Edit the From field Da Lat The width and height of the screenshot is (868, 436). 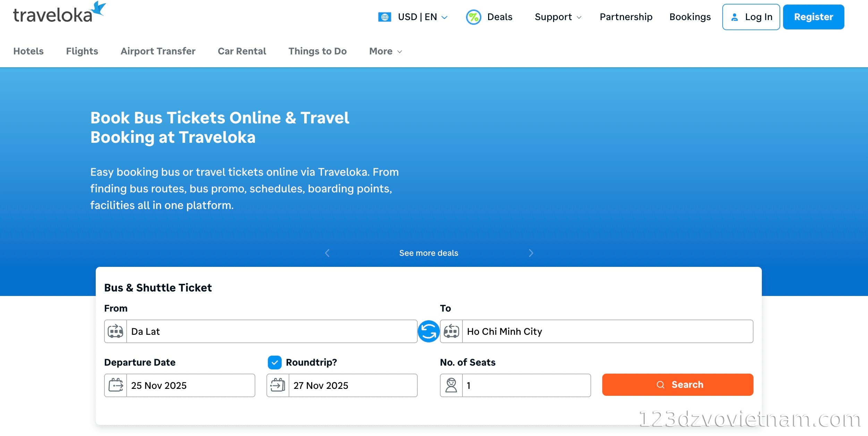(261, 331)
